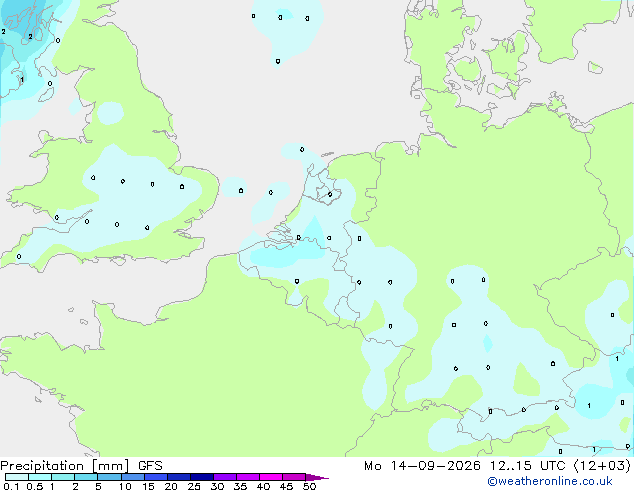Select the 40 to 45 mm magenta swatch
Screen dimensions: 634x490
271,477
